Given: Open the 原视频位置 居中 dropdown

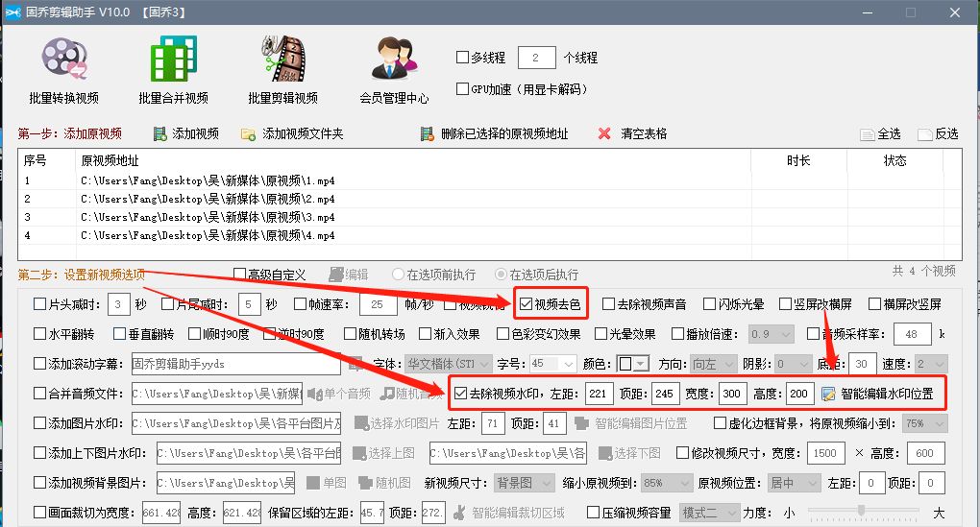Looking at the screenshot, I should [794, 483].
